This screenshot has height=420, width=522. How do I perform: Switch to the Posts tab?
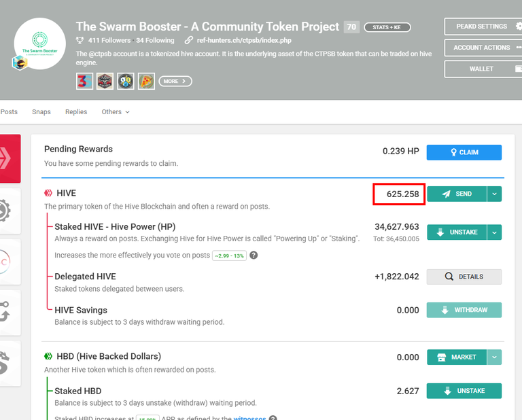click(9, 112)
